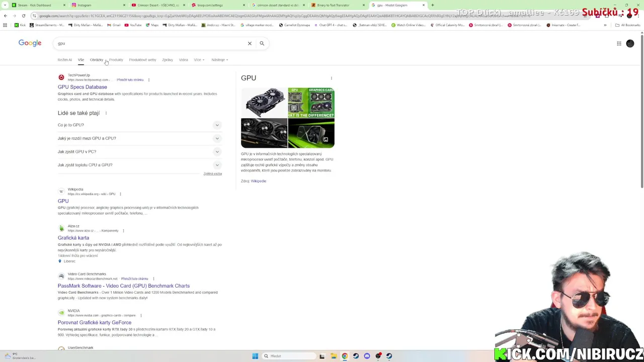Viewport: 644px width, 362px height.
Task: Open three-dot menu of Video Card Benchmarks result
Action: coord(153,279)
